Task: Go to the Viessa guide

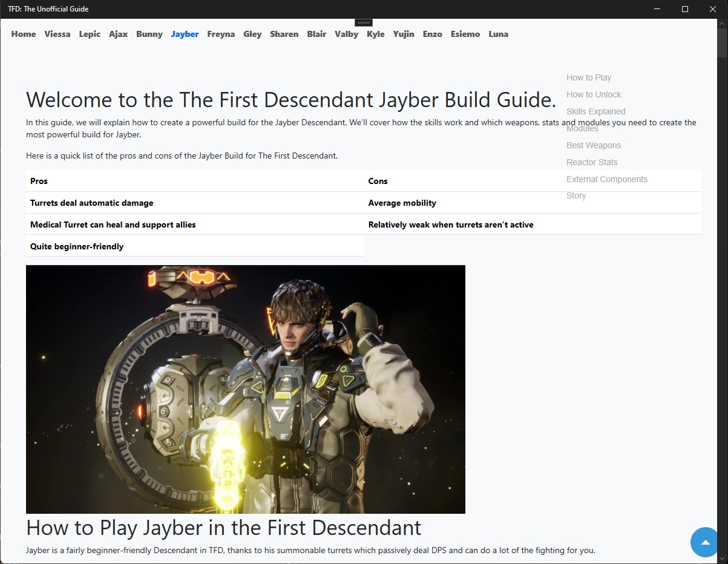Action: click(x=57, y=34)
